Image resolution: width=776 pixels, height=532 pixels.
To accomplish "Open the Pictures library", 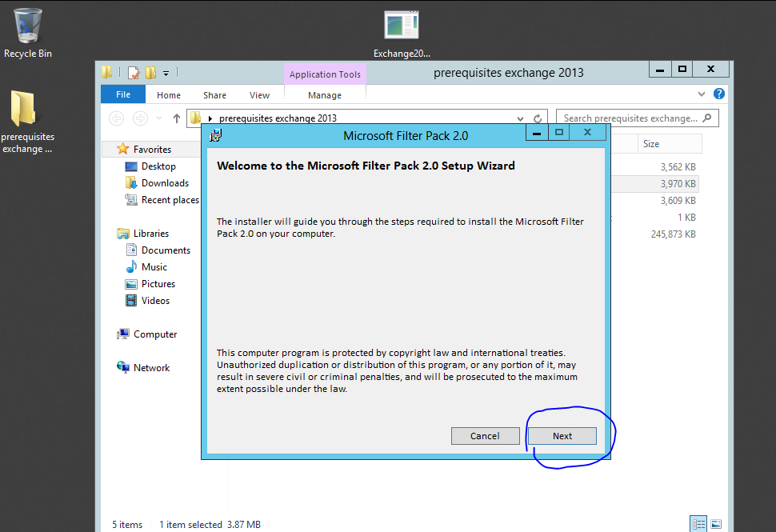I will tap(158, 284).
